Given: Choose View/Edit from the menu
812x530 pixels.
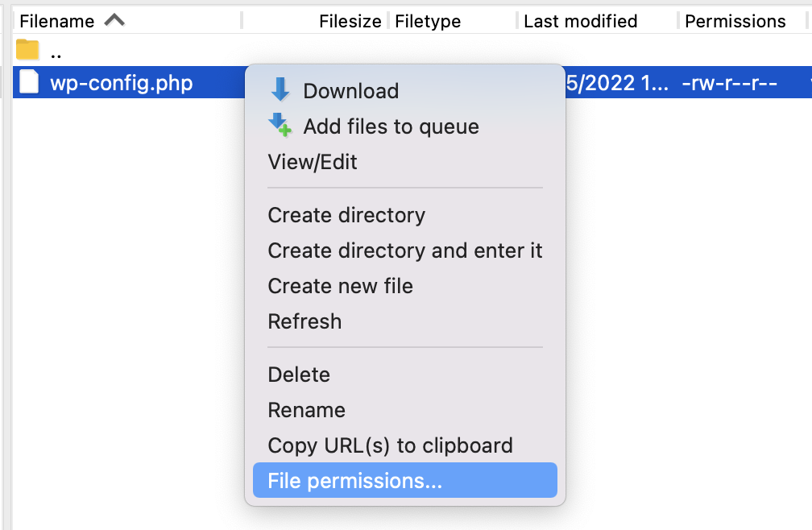Looking at the screenshot, I should tap(312, 162).
